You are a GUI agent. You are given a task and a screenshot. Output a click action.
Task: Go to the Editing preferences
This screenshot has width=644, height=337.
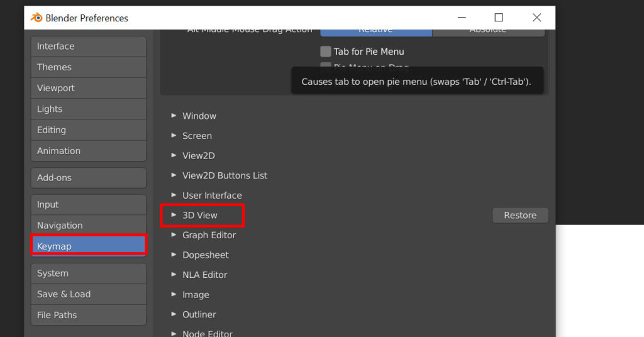click(88, 130)
